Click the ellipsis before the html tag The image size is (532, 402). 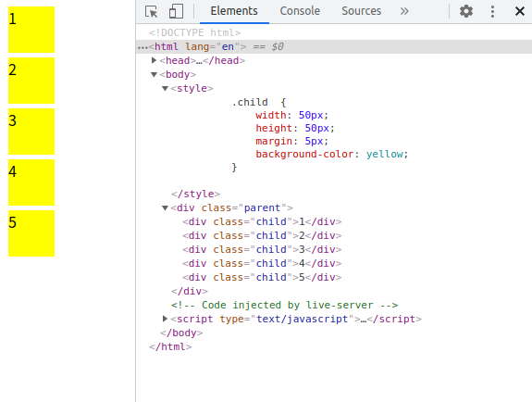coord(142,47)
